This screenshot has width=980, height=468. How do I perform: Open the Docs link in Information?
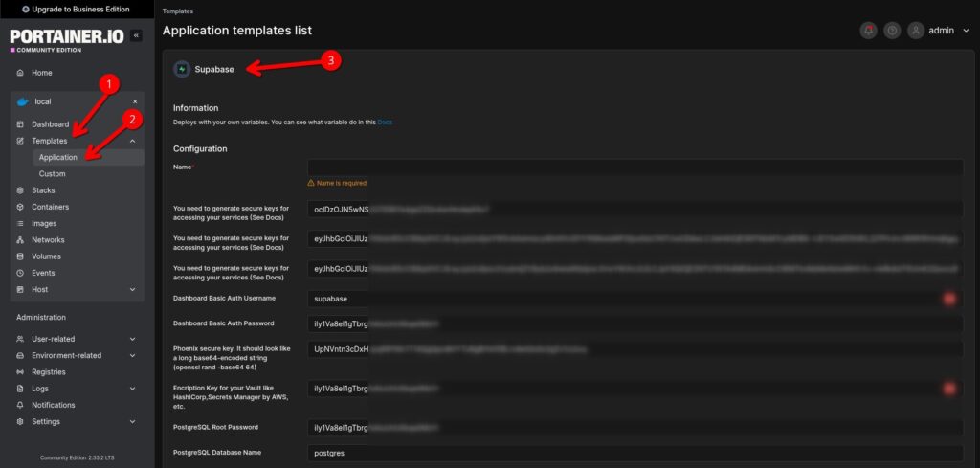coord(385,123)
